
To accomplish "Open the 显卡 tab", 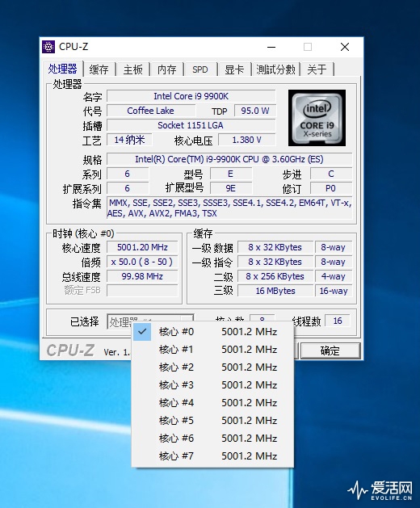I will [x=234, y=69].
